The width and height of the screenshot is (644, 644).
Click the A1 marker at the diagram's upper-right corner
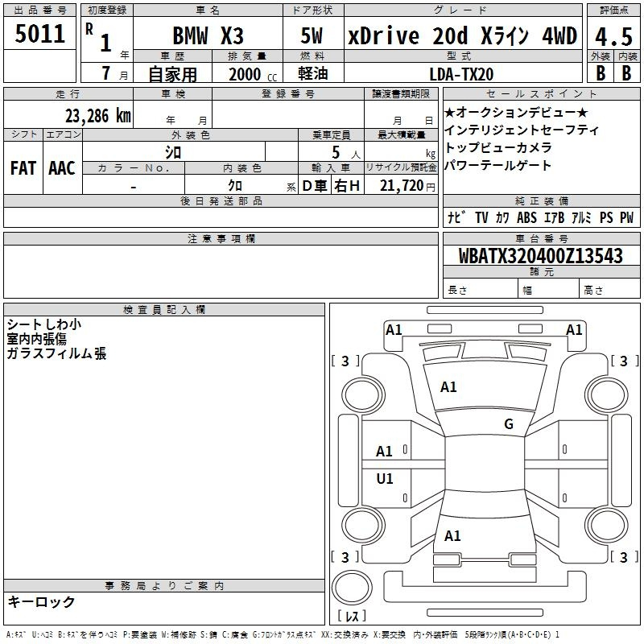[x=574, y=329]
